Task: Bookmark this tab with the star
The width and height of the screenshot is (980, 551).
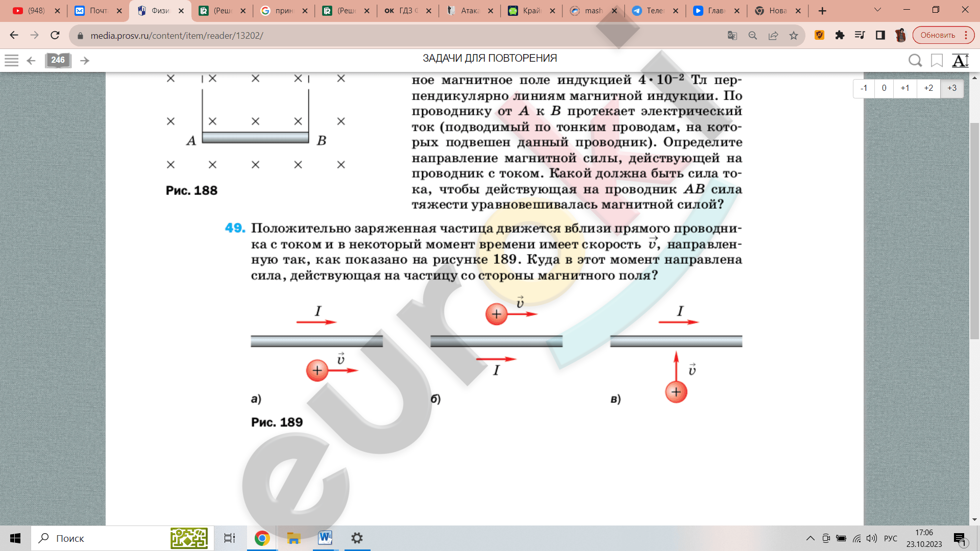Action: click(x=794, y=35)
